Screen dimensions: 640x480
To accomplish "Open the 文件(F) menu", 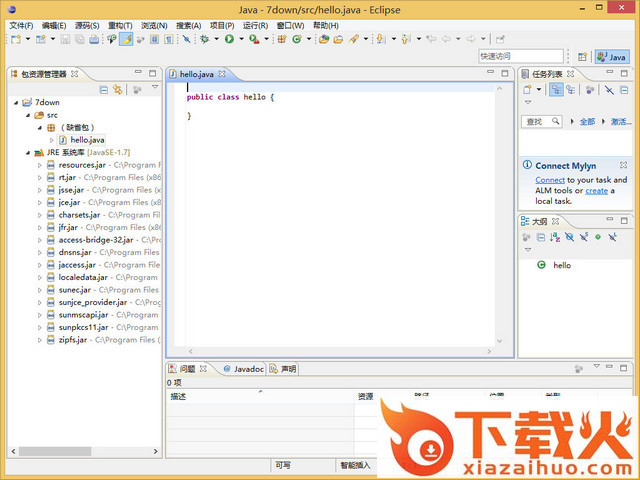I will tap(21, 26).
